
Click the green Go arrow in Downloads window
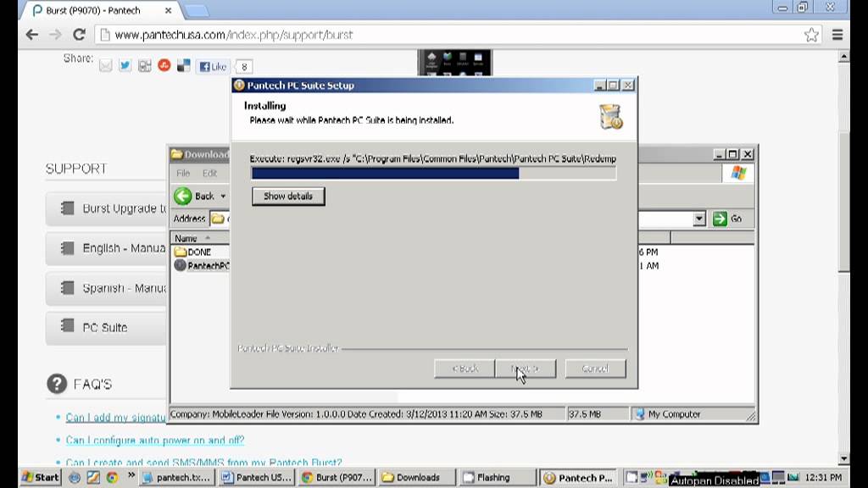720,218
